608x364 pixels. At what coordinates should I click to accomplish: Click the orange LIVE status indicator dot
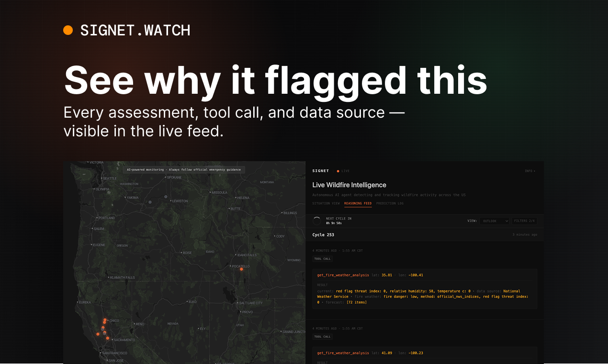[338, 171]
